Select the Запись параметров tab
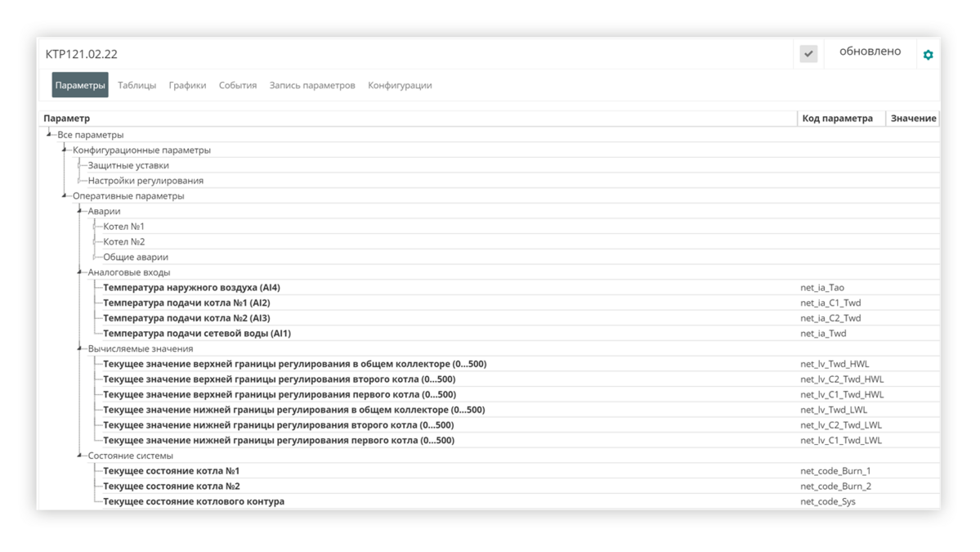Image resolution: width=980 pixels, height=552 pixels. [312, 85]
